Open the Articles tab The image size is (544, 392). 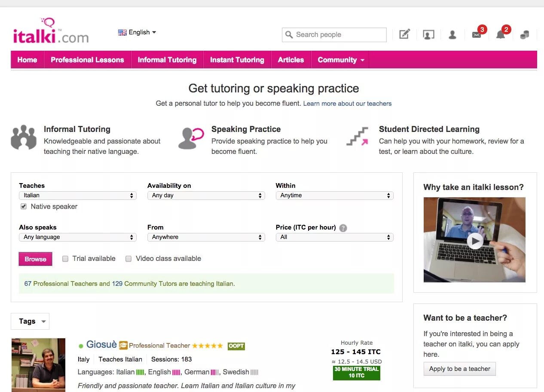coord(291,60)
